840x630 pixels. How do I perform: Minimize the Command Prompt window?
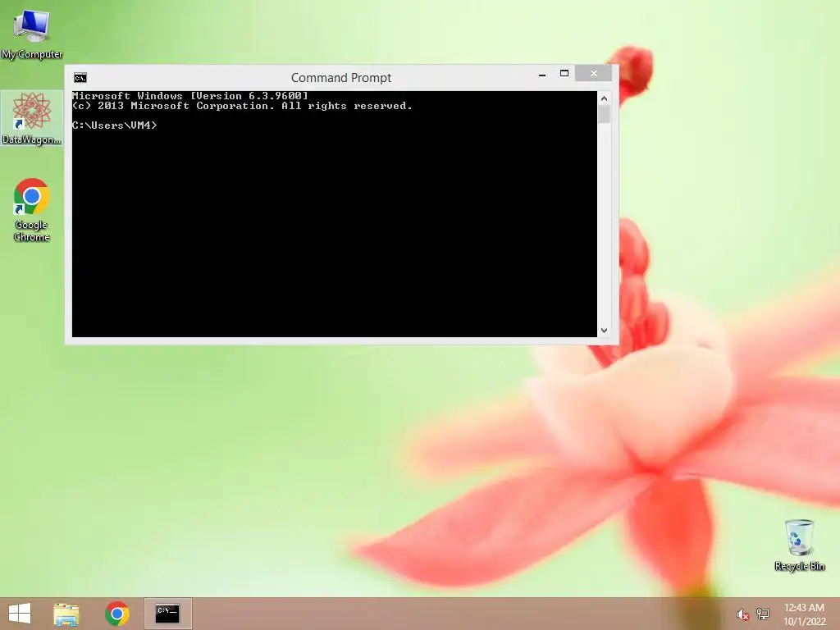[542, 74]
